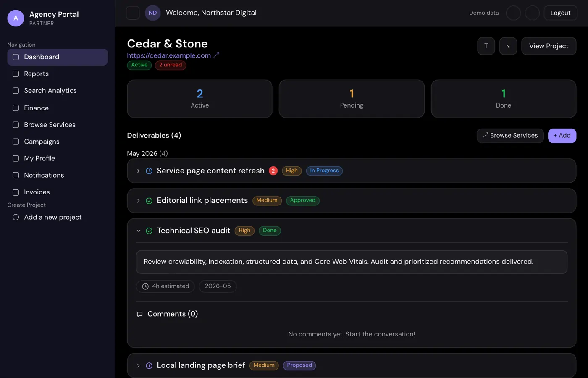Click the Search Analytics sidebar icon
Viewport: 588px width, 378px height.
[16, 91]
